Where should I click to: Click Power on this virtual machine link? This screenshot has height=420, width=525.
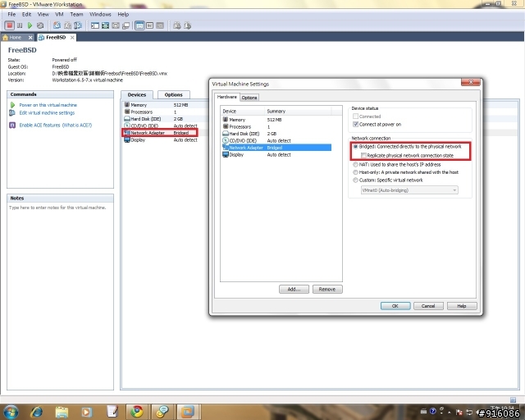[x=48, y=105]
